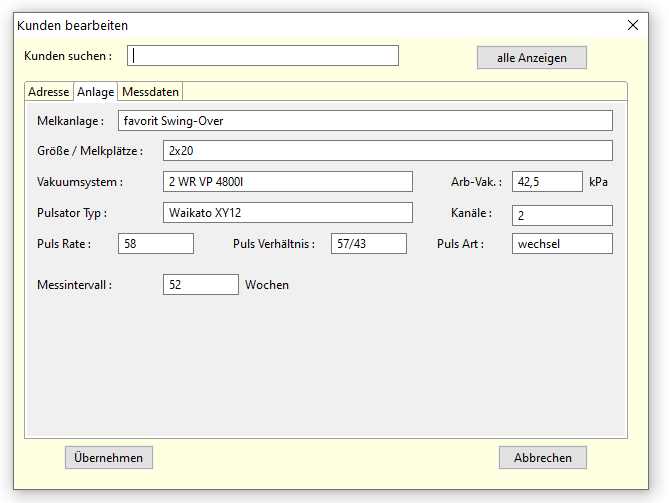669x503 pixels.
Task: Click the Vakuumsystem input field
Action: 288,182
